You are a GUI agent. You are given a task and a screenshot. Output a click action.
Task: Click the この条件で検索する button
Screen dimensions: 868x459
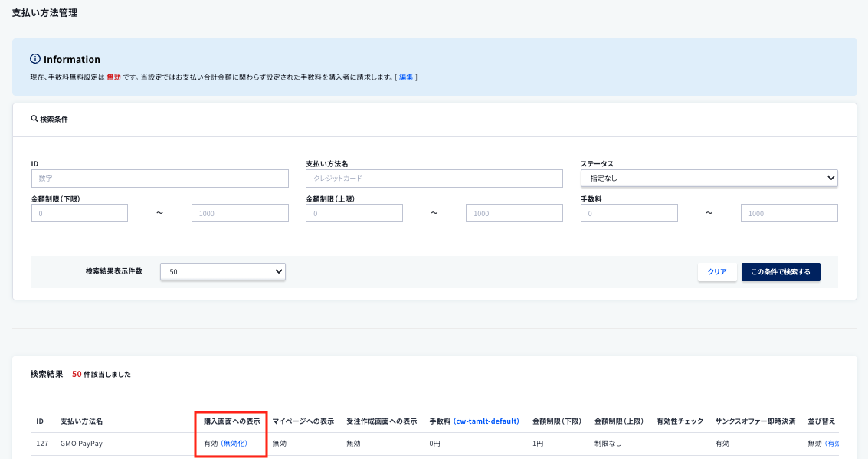(x=781, y=272)
